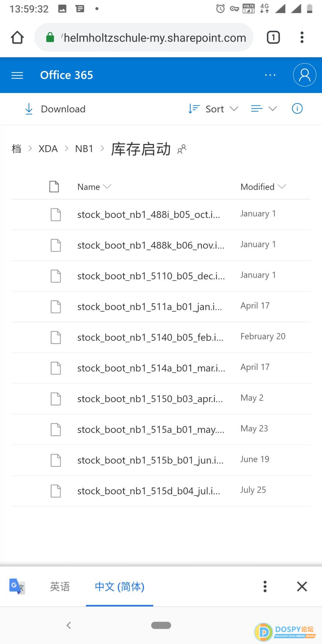Open the browser tab switcher
Screen dimensions: 322x644
click(x=273, y=38)
